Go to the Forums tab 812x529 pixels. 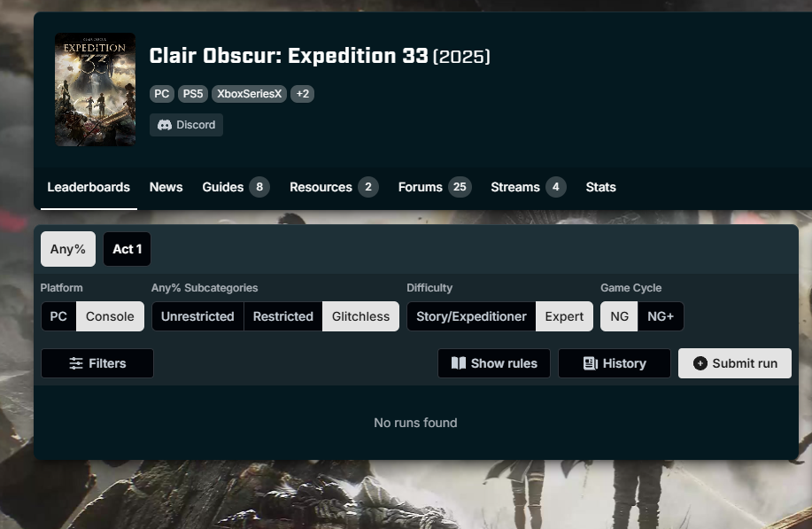click(435, 187)
